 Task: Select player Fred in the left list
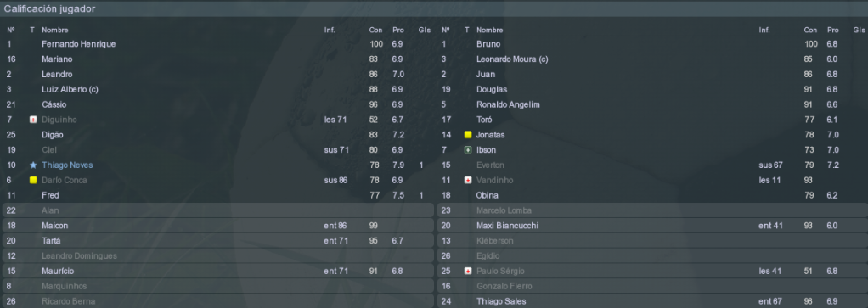(x=50, y=195)
